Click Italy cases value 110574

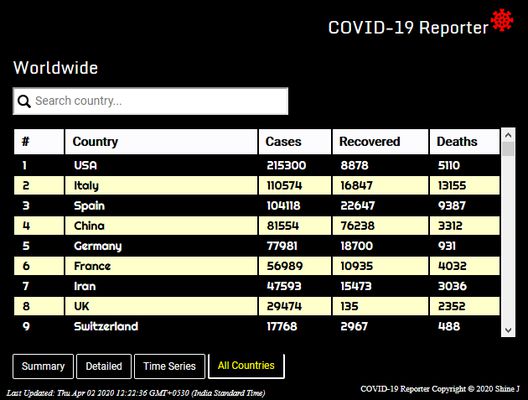tap(284, 186)
